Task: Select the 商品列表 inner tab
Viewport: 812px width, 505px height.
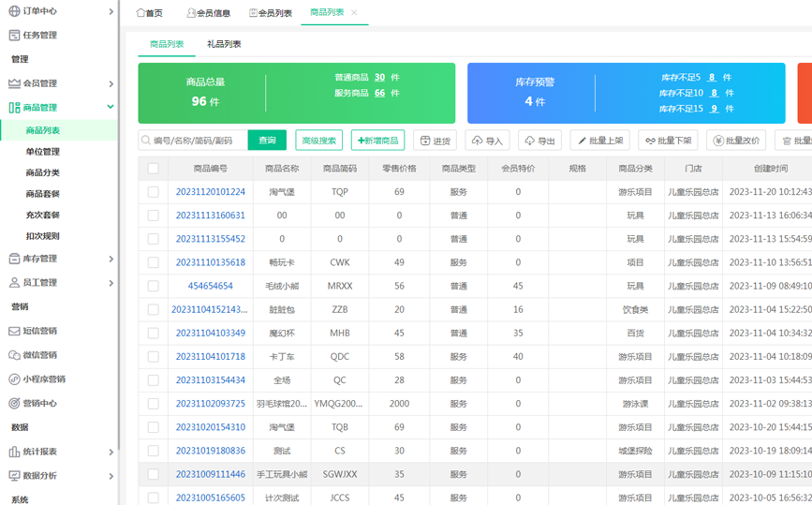Action: pos(167,44)
